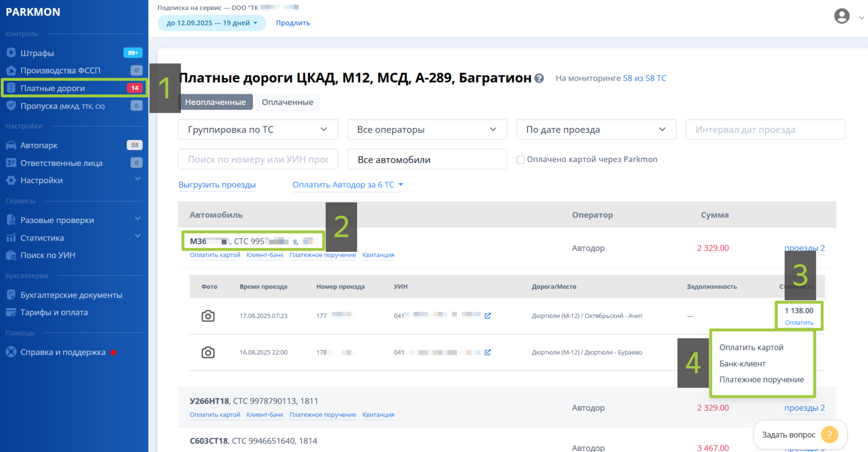Click the Производства ФССП sidebar icon
Viewport: 868px width, 452px height.
pos(11,71)
